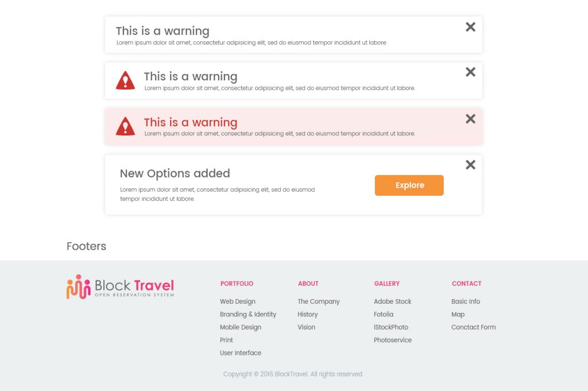Open the Map contact link

coord(458,314)
